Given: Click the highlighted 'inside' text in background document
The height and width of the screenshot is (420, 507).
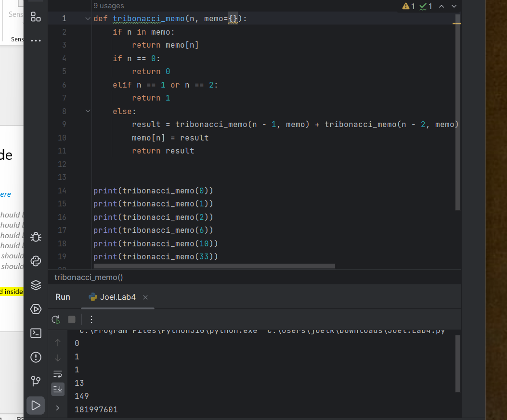Looking at the screenshot, I should [x=13, y=292].
